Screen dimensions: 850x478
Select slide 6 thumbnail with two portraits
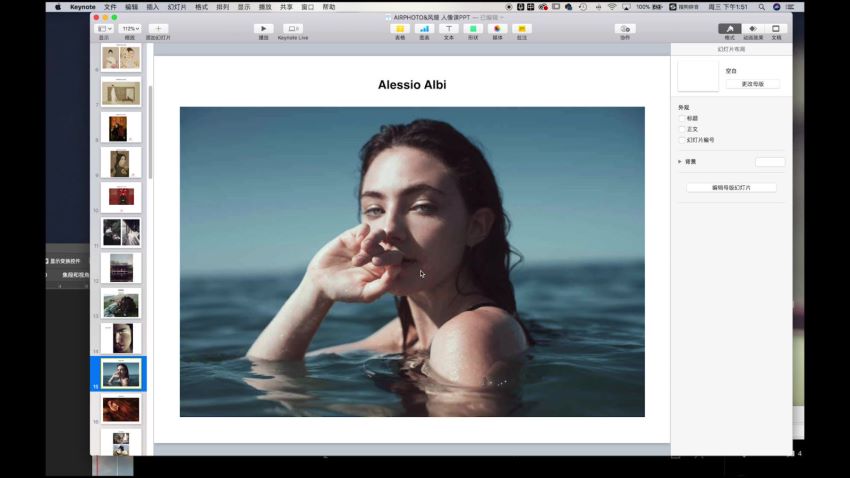[x=121, y=57]
